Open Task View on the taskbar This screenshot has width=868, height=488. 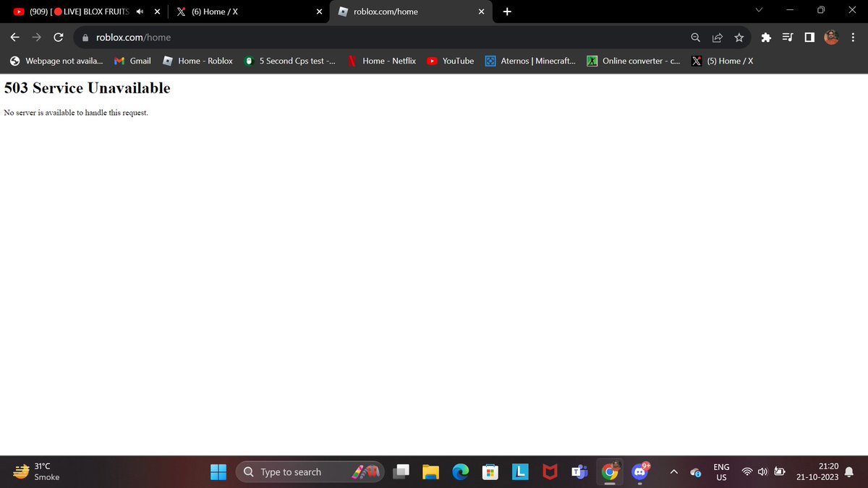(x=401, y=472)
